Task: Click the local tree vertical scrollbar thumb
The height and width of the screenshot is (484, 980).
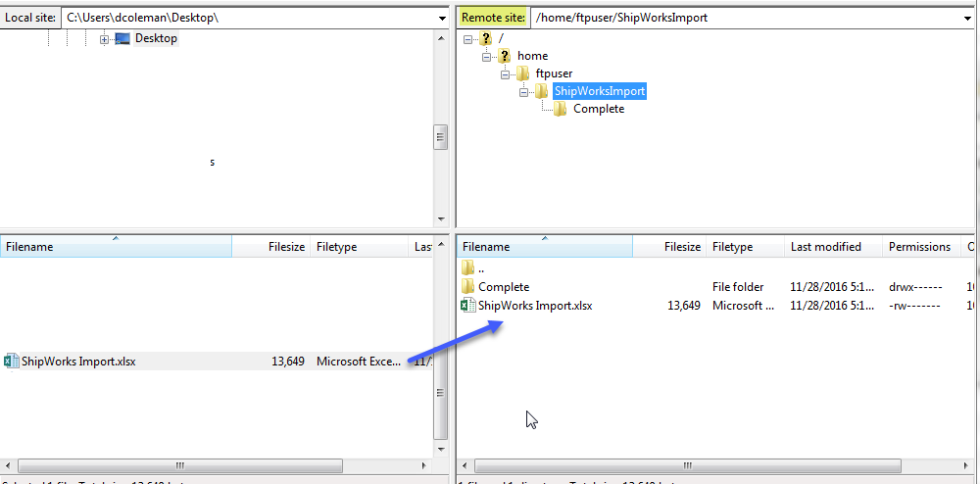Action: pos(441,137)
